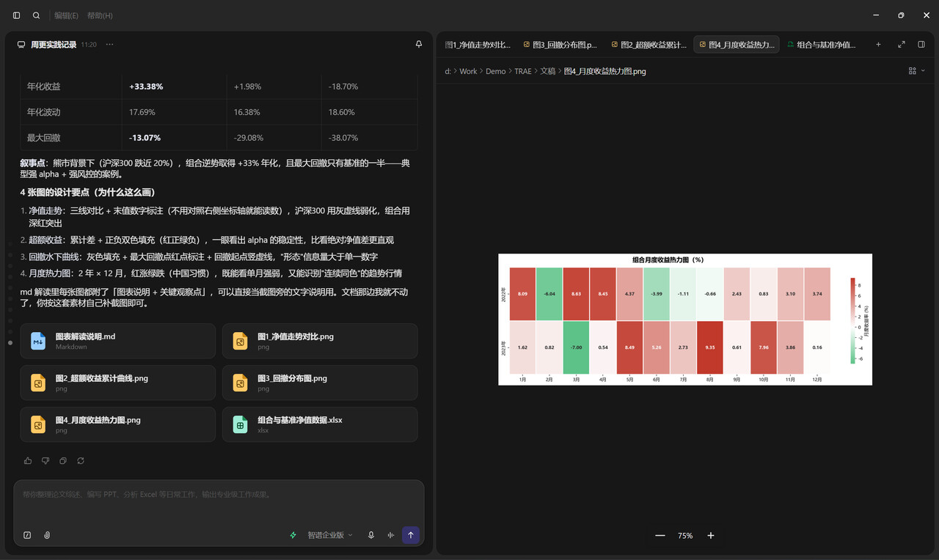Switch to the 图2_超额收益累计 tab
The height and width of the screenshot is (560, 939).
648,45
